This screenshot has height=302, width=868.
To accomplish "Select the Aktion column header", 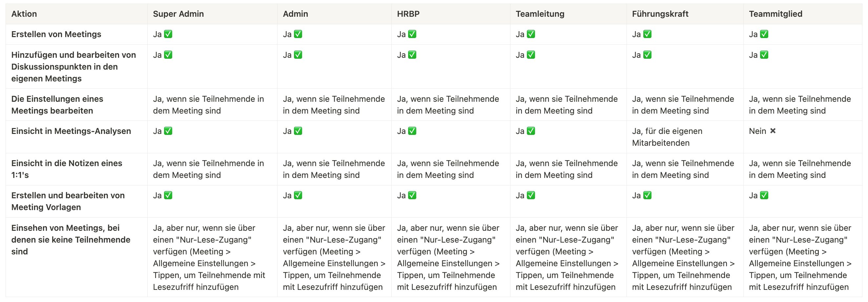I will 24,14.
